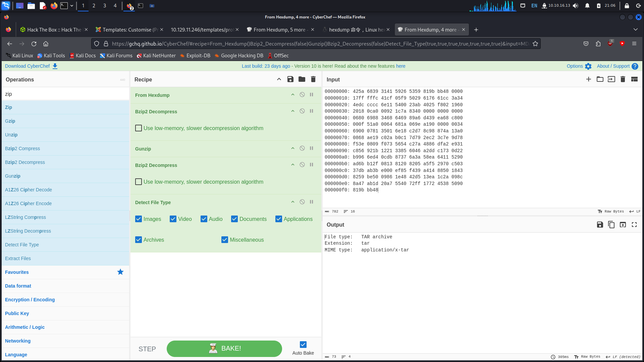This screenshot has width=644, height=362.
Task: Collapse the Detect File Type operation
Action: tap(293, 202)
